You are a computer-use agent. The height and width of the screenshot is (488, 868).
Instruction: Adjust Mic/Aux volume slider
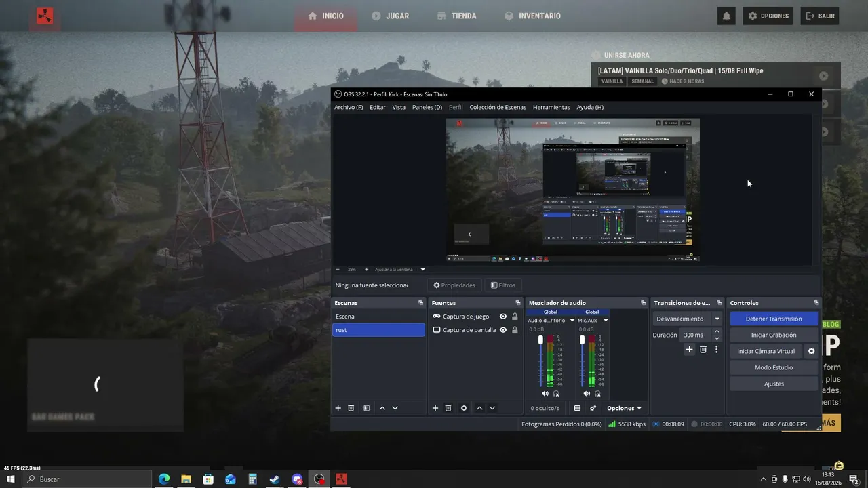coord(582,361)
